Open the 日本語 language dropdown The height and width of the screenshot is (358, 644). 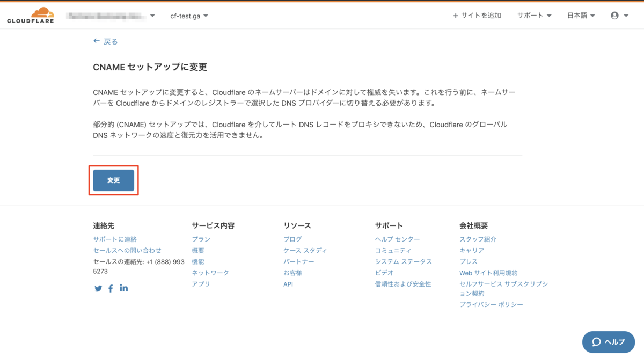[581, 16]
